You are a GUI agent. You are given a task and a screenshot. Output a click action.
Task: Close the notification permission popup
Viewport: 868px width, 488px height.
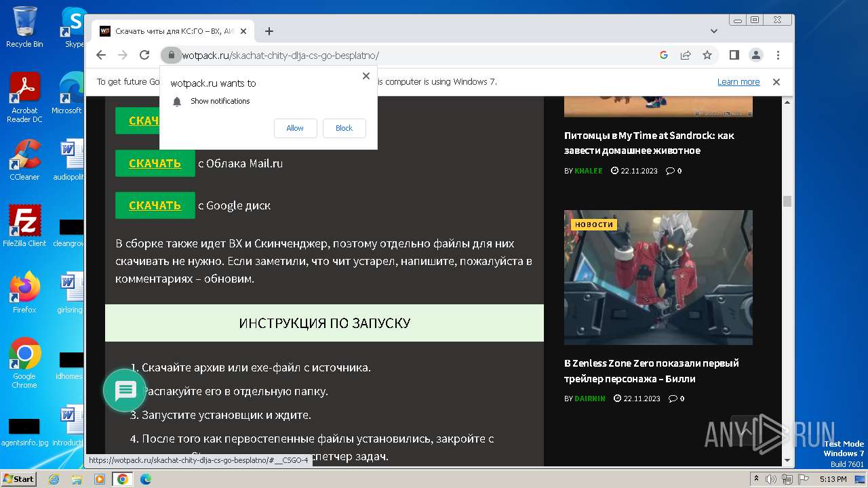(x=366, y=76)
